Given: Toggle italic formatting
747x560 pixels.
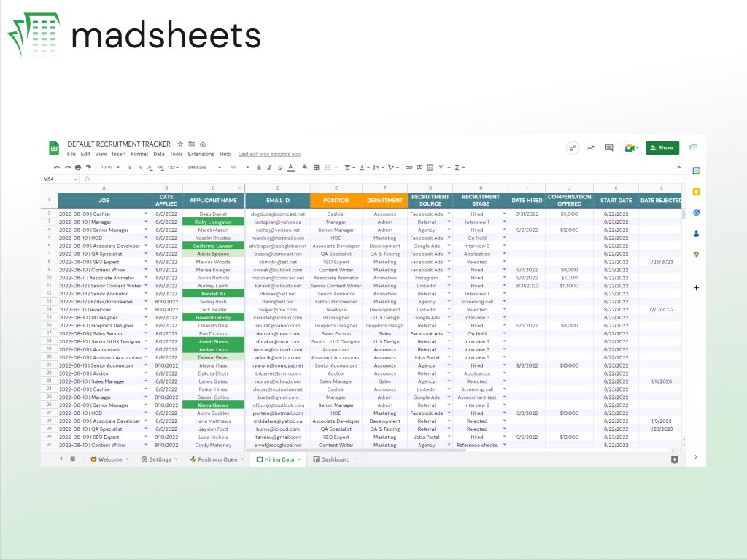Looking at the screenshot, I should 268,167.
